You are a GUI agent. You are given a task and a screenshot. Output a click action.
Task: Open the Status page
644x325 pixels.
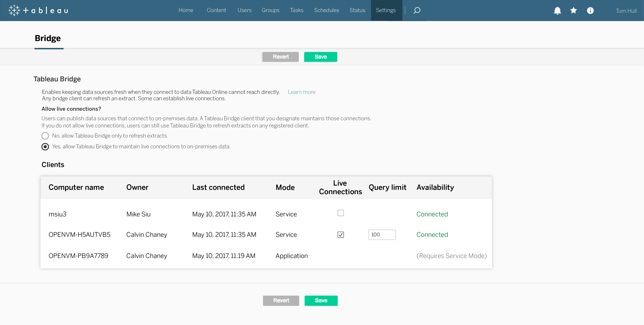(x=357, y=10)
